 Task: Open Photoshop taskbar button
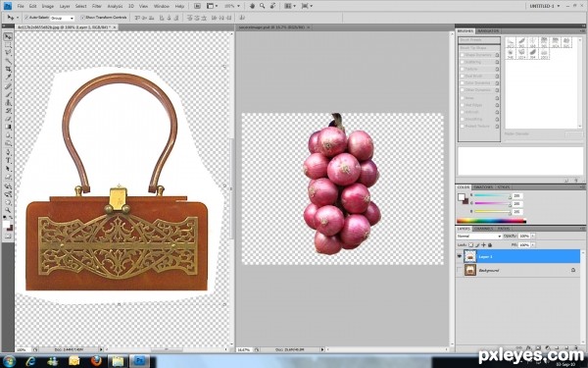[139, 361]
